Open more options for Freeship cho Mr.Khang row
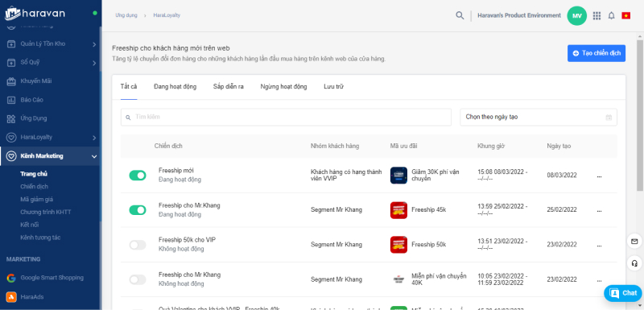Image resolution: width=644 pixels, height=310 pixels. [599, 210]
